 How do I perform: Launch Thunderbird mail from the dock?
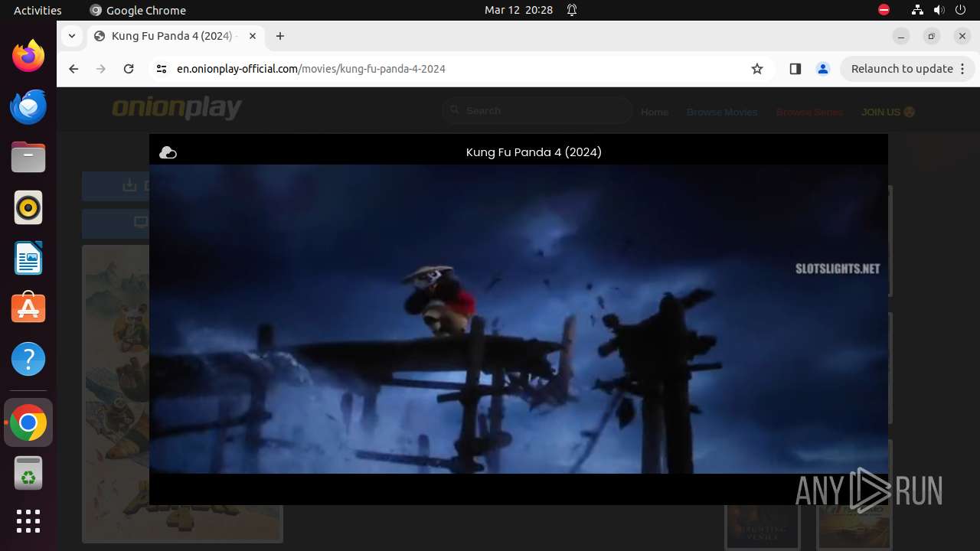click(x=28, y=106)
